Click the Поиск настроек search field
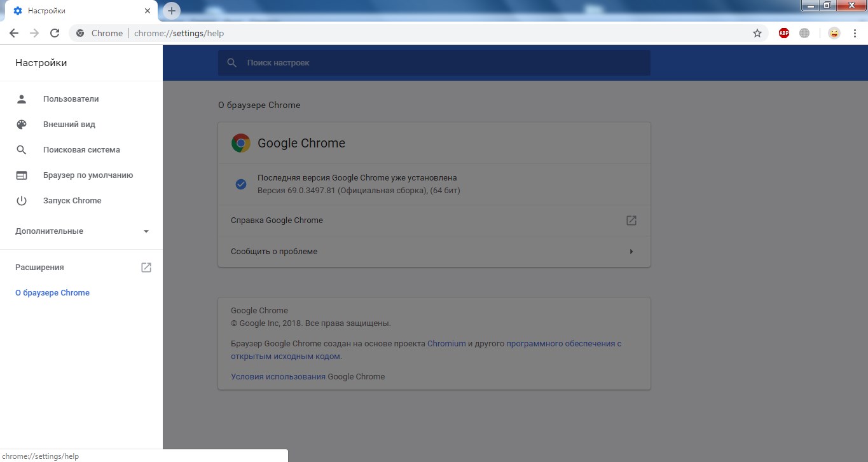Screen dimensions: 868x462 (434, 63)
